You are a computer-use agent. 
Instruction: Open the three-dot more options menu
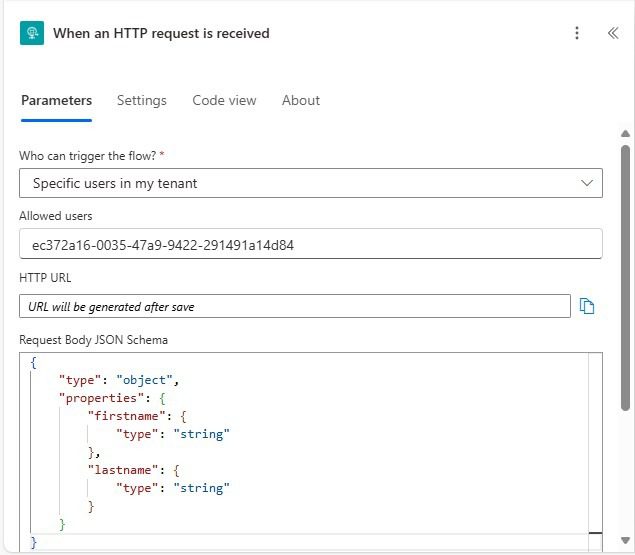[577, 33]
